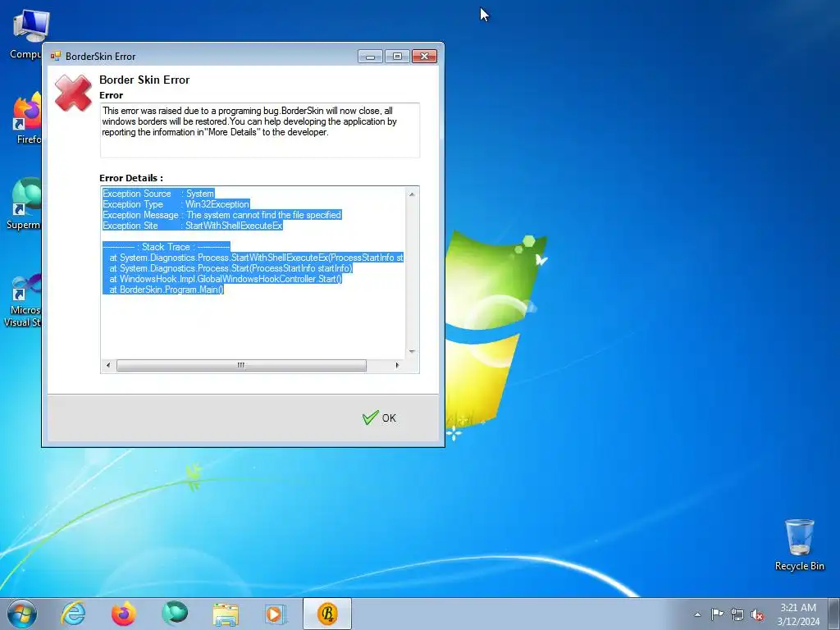Image resolution: width=840 pixels, height=630 pixels.
Task: Click the 'The system cannot find the file specified' line
Action: (x=221, y=215)
